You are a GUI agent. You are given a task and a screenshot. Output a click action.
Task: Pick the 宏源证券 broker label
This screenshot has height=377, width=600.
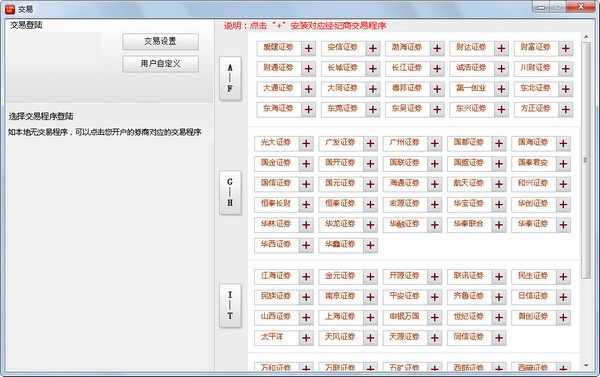point(404,204)
